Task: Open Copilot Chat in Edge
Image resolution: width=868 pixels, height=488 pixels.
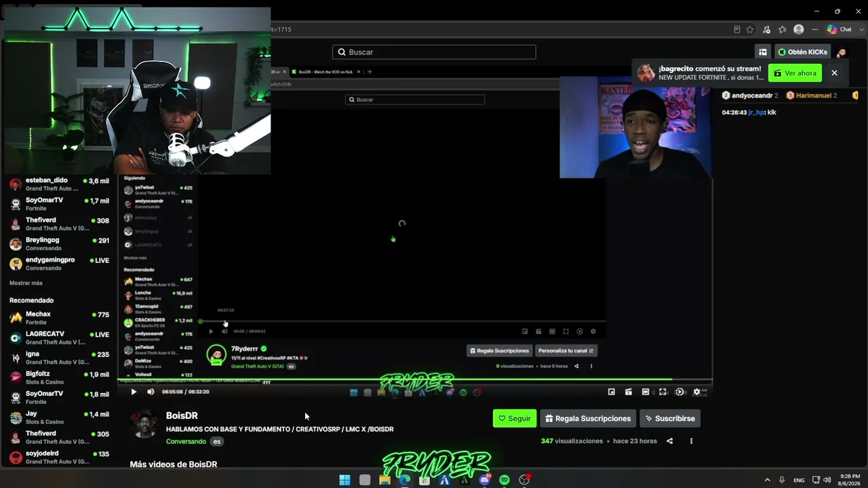Action: pyautogui.click(x=840, y=29)
